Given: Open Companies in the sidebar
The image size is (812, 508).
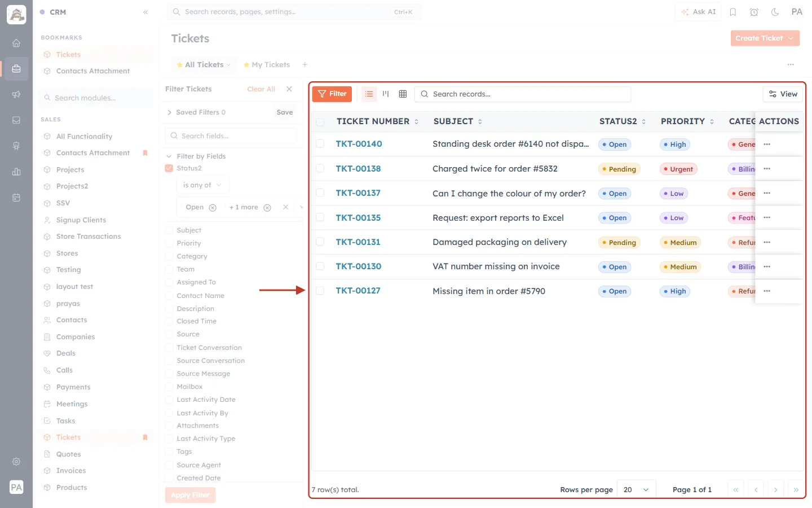Looking at the screenshot, I should tap(76, 337).
